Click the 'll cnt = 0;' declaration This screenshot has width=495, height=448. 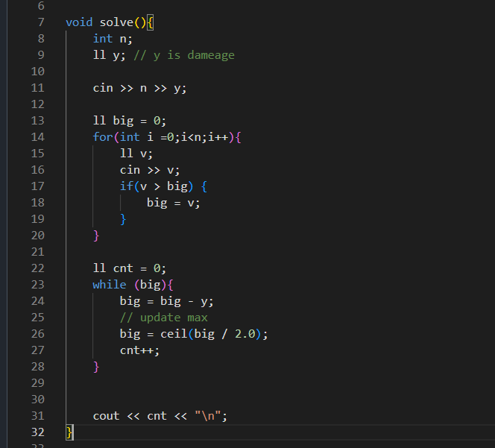coord(130,268)
